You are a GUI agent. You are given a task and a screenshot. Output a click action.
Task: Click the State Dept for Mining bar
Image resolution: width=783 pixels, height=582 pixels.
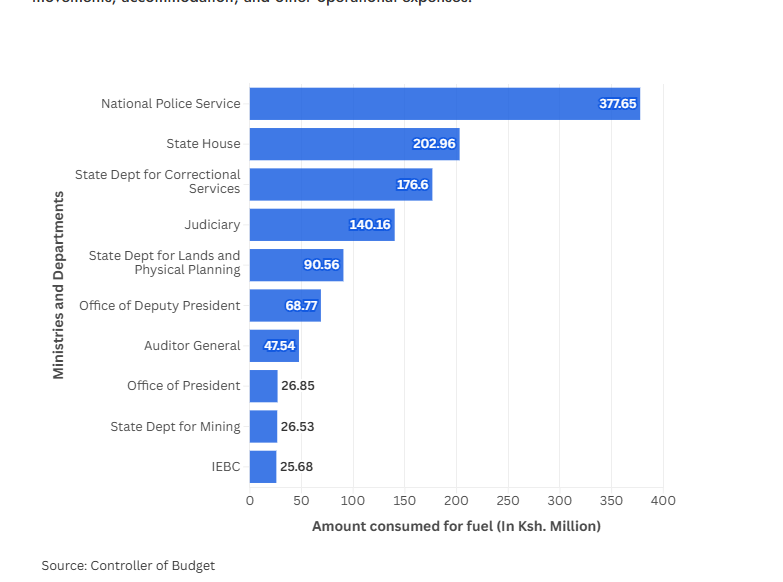click(263, 427)
